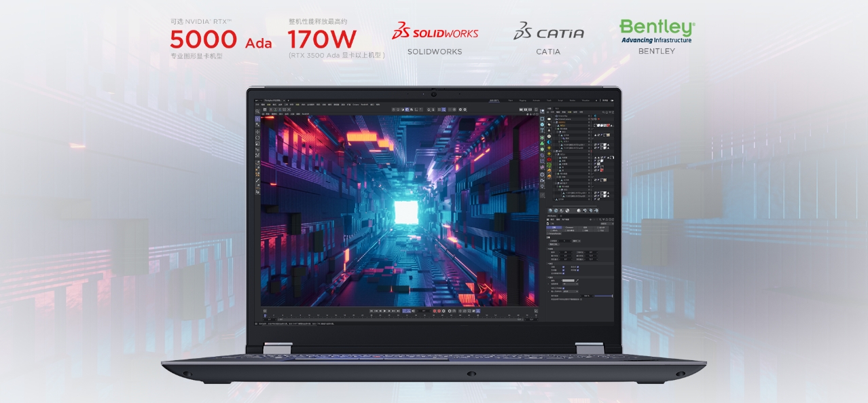Select the Rotate tool in left toolbar
This screenshot has width=868, height=403.
tap(257, 138)
